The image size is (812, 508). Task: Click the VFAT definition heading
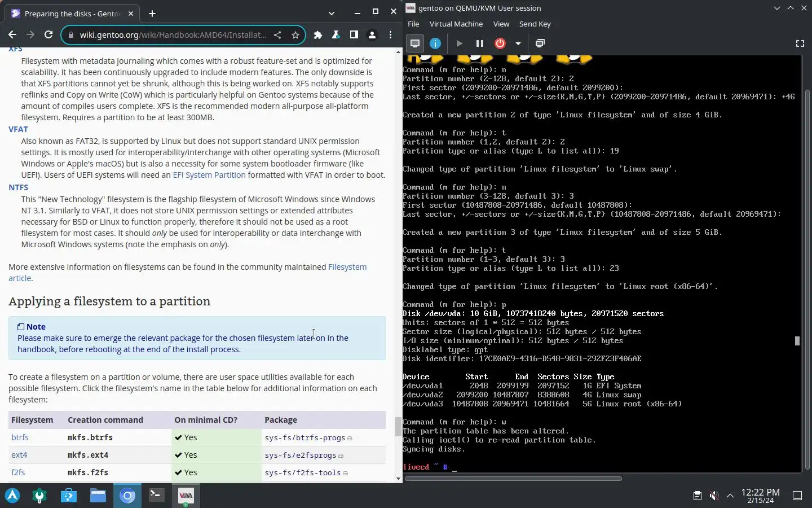tap(18, 129)
